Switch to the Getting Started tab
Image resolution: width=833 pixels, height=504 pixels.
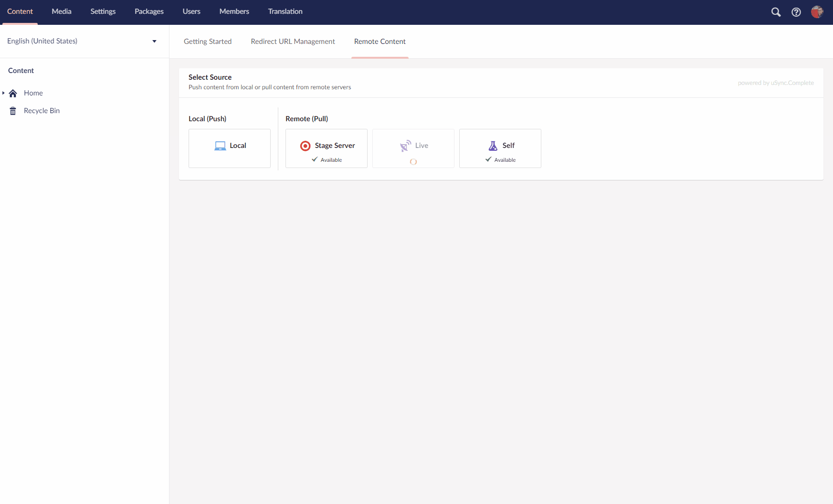[208, 42]
